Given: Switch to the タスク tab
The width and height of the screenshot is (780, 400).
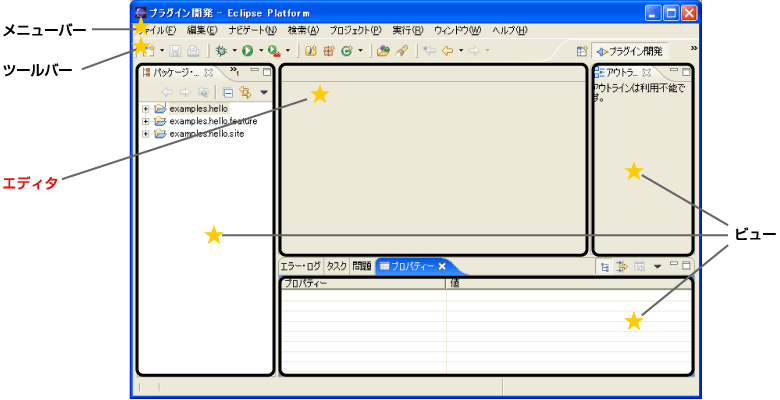Looking at the screenshot, I should coord(336,266).
